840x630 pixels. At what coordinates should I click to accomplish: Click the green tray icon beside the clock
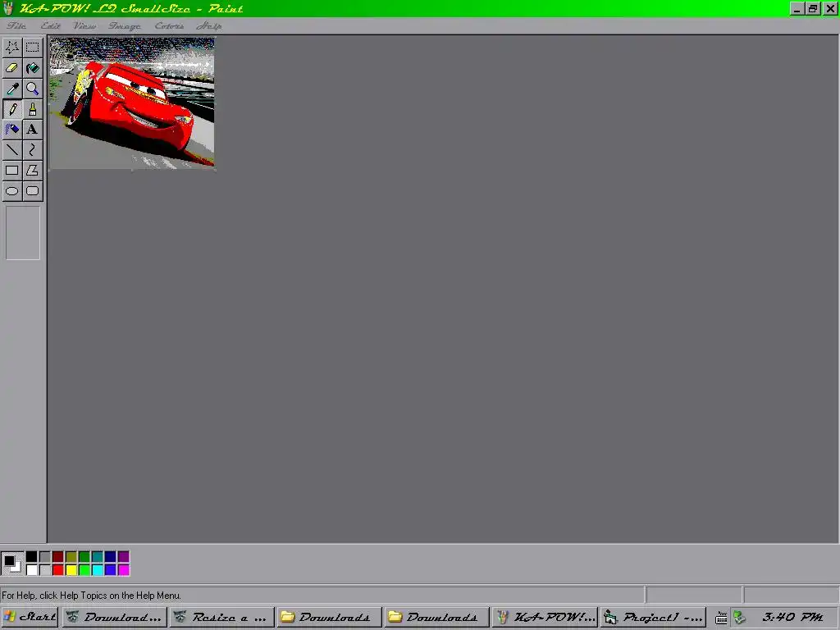pos(740,618)
